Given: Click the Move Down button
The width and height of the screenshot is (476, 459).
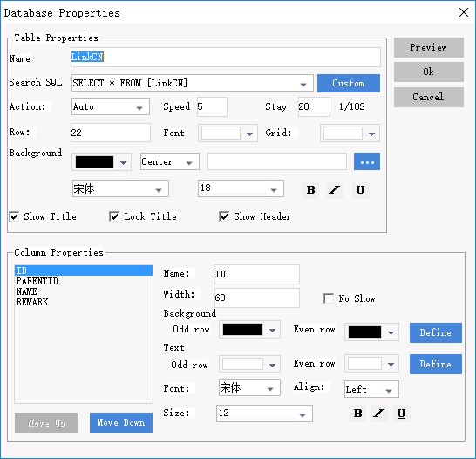Looking at the screenshot, I should coord(121,422).
